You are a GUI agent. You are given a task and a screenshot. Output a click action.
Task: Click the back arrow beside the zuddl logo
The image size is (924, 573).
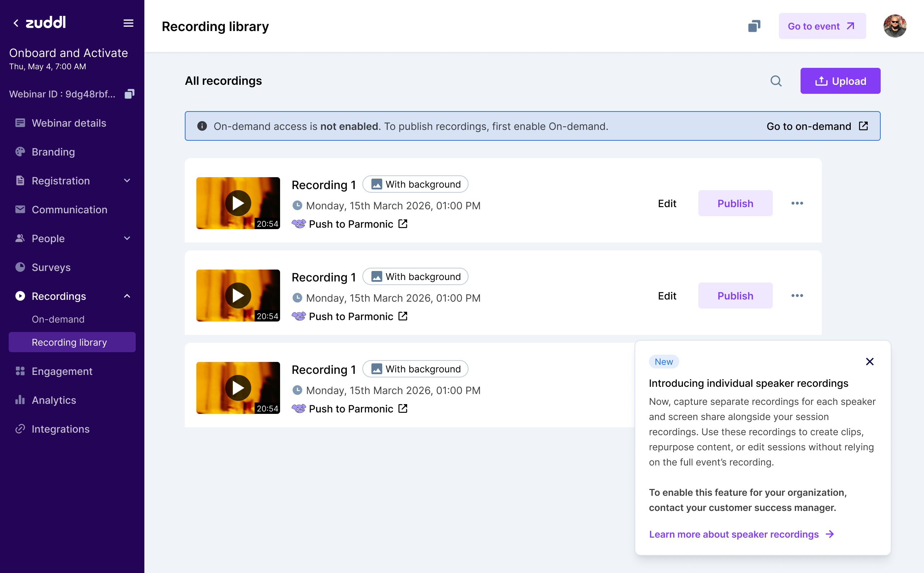[x=16, y=23]
